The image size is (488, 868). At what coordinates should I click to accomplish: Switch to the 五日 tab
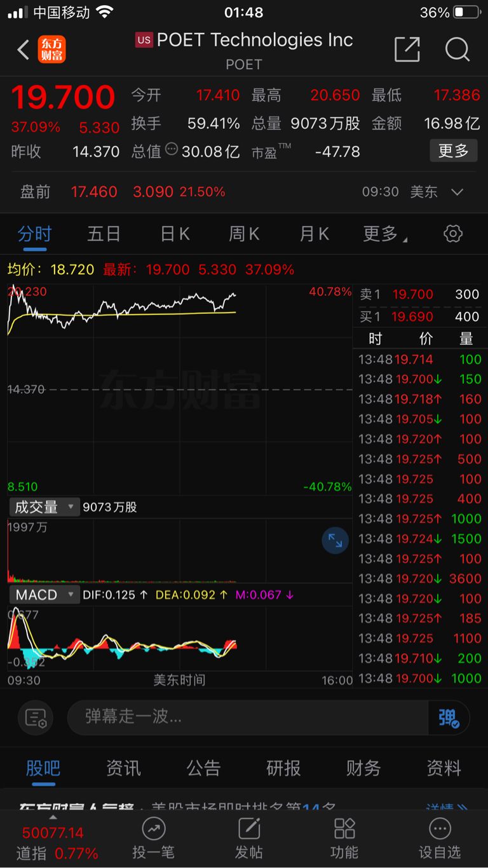[104, 234]
